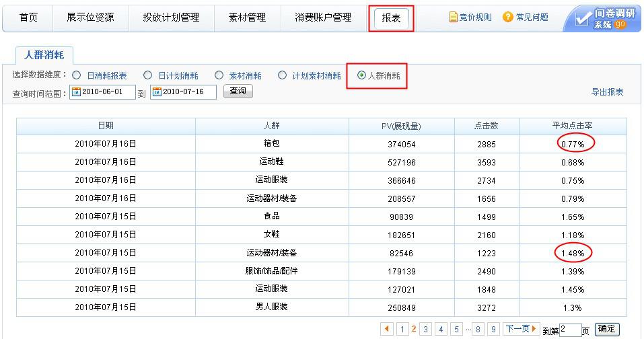Go to page 1
The height and width of the screenshot is (339, 644).
[x=402, y=329]
